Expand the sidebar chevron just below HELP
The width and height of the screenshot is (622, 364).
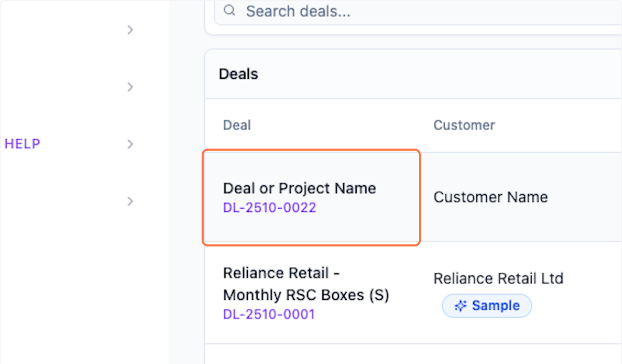pyautogui.click(x=130, y=201)
